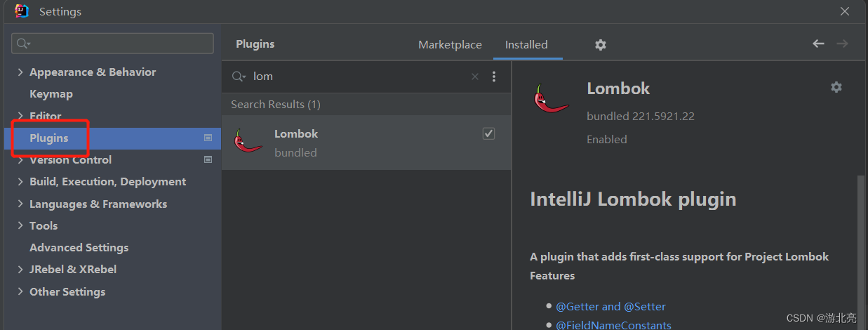This screenshot has height=330, width=868.
Task: Go forward using the right arrow
Action: tap(842, 44)
